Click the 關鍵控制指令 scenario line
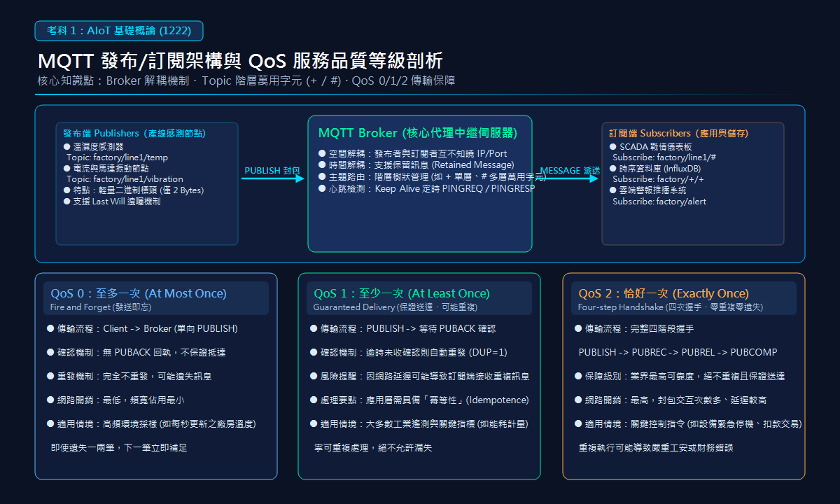Screen dimensions: 840x504 [x=687, y=423]
